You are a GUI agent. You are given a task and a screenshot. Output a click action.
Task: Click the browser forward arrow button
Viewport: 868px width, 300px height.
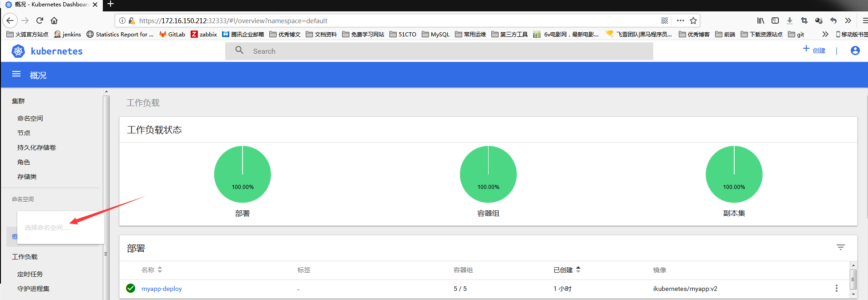click(25, 20)
